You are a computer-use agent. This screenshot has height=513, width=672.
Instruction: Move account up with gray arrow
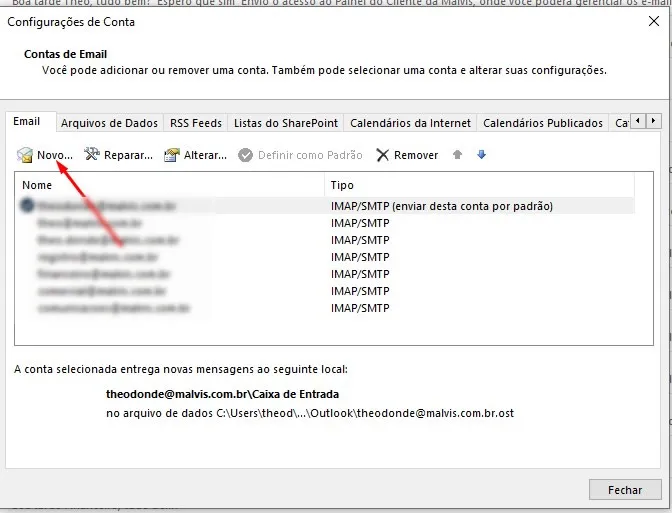457,155
